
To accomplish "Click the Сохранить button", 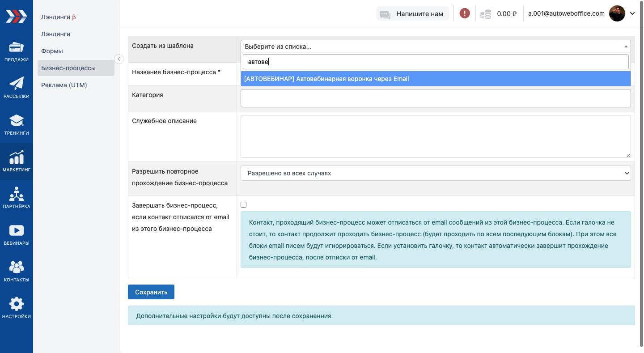I will (x=151, y=292).
